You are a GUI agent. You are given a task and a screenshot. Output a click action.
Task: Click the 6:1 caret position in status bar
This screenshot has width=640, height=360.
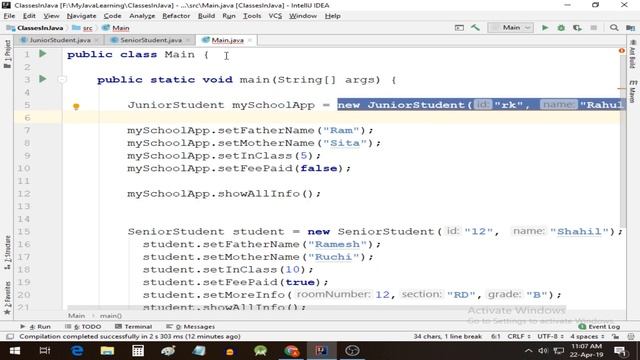click(496, 337)
